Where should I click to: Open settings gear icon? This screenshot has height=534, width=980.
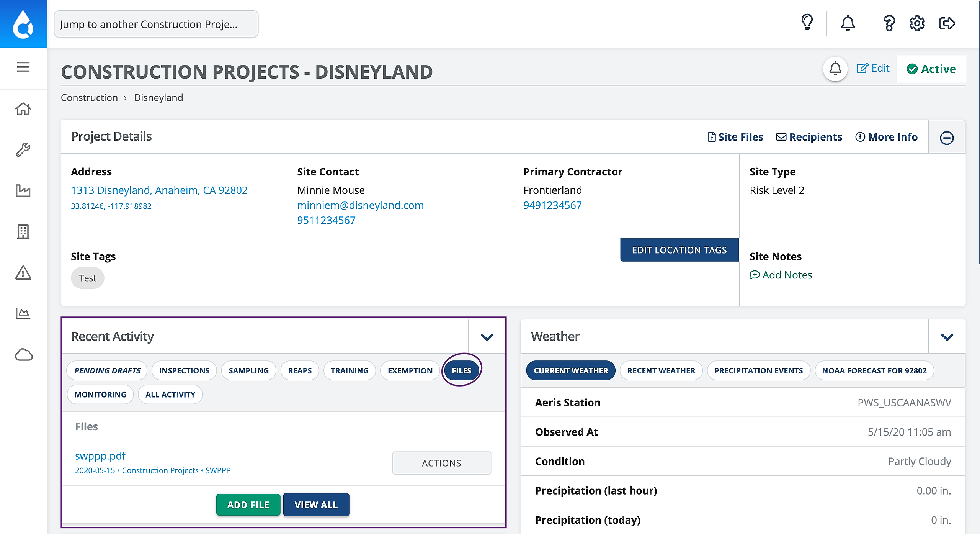[917, 23]
